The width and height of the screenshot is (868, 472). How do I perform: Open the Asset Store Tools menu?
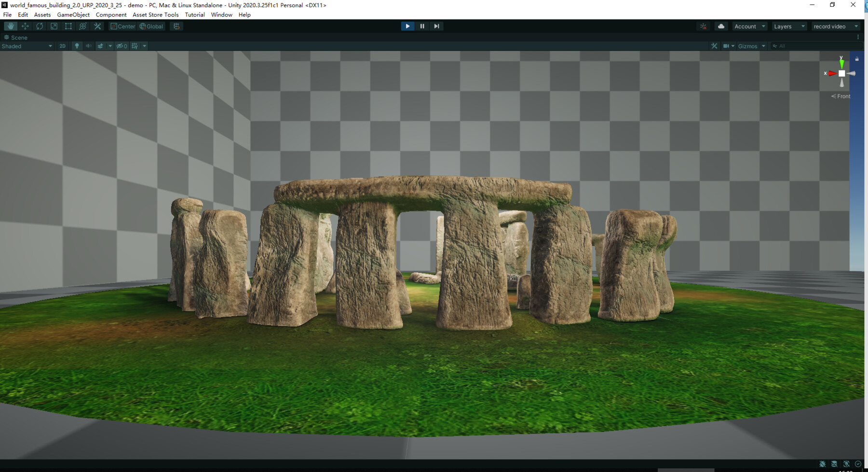(155, 14)
